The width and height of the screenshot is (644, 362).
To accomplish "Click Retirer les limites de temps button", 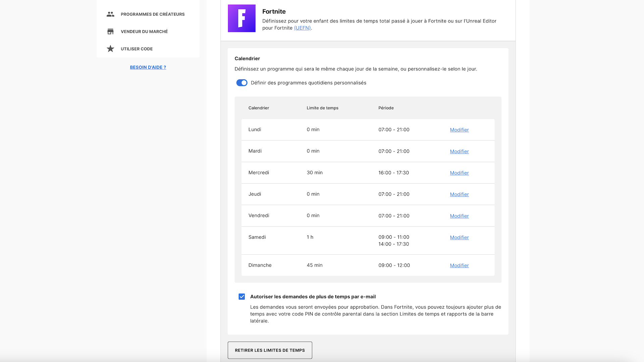I will pyautogui.click(x=270, y=350).
